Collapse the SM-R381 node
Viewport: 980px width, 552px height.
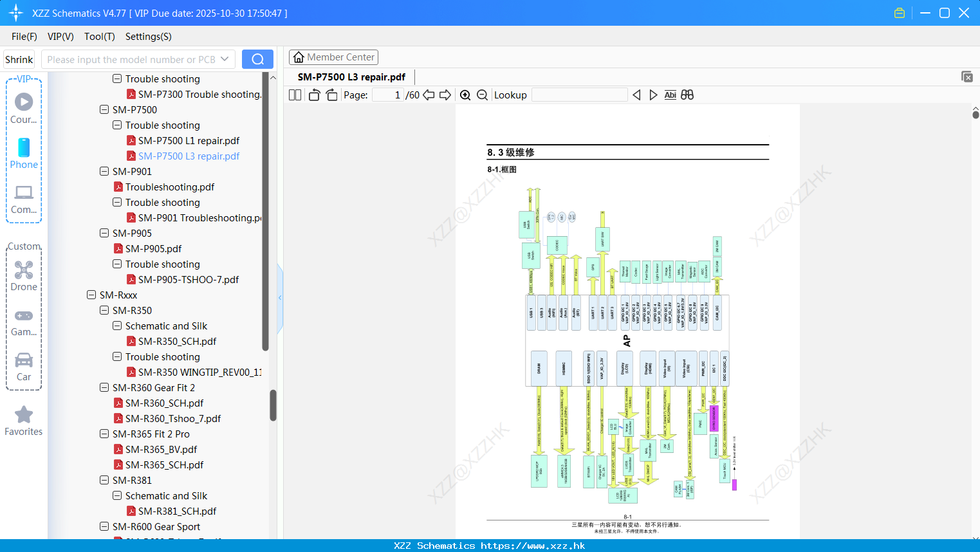[104, 480]
